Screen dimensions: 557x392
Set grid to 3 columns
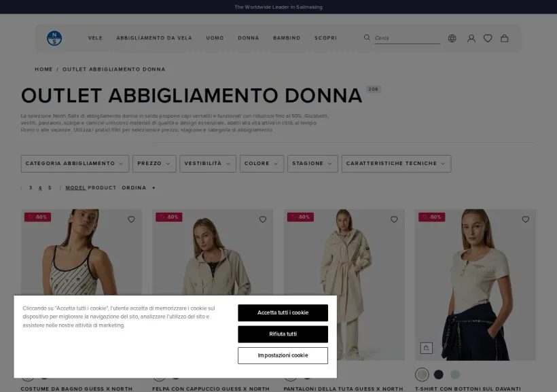(31, 188)
